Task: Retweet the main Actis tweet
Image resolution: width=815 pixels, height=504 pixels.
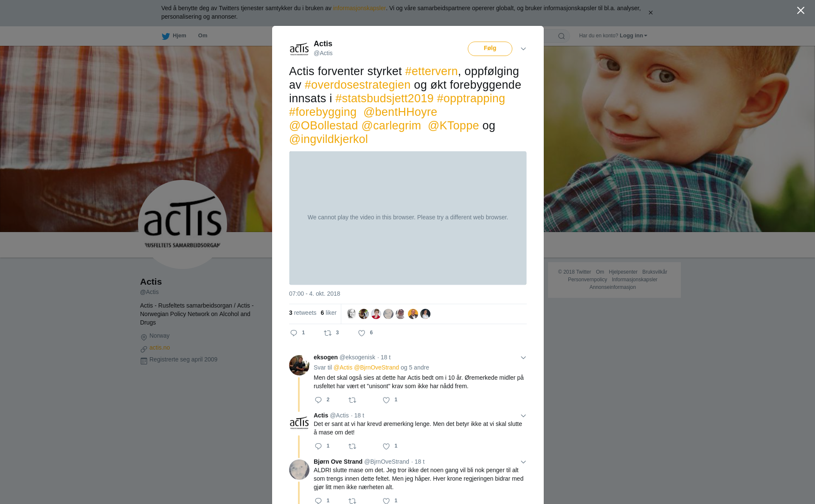Action: point(328,333)
